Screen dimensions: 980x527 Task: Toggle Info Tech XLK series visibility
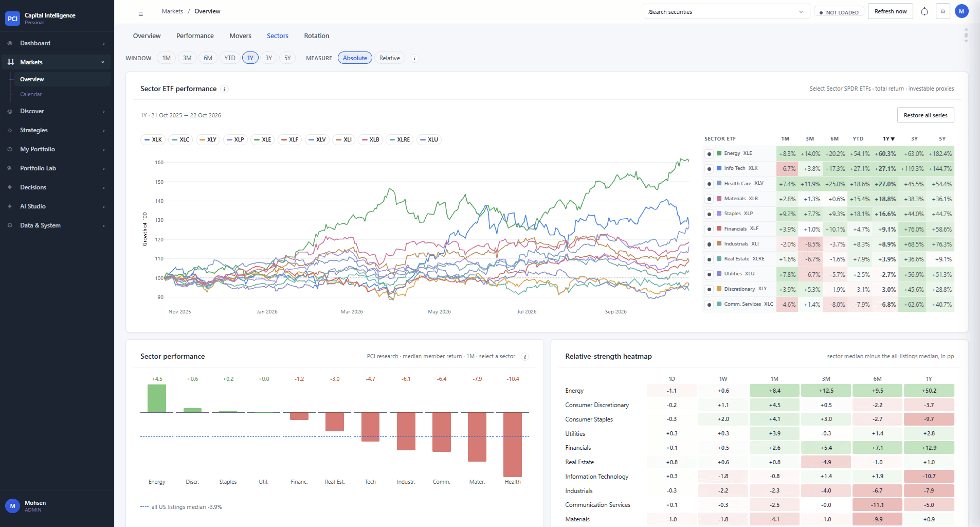tap(709, 169)
